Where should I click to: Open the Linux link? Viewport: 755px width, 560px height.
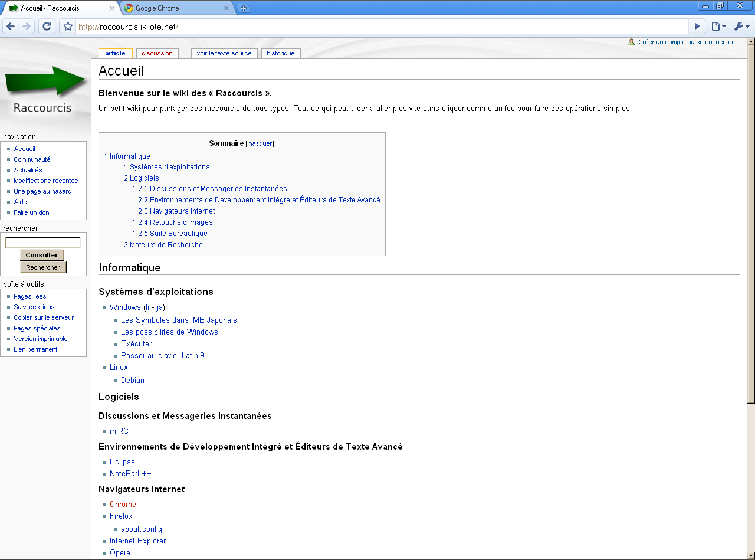point(119,368)
